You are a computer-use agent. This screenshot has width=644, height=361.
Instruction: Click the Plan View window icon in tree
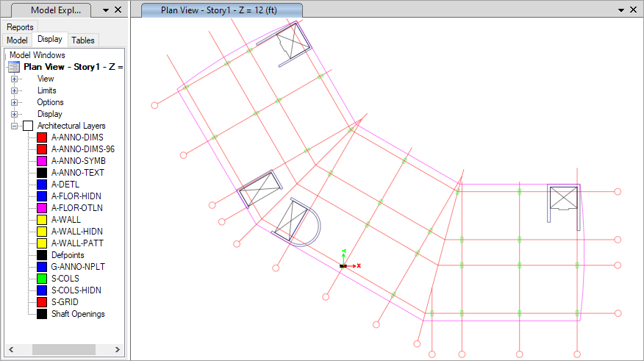[x=14, y=67]
